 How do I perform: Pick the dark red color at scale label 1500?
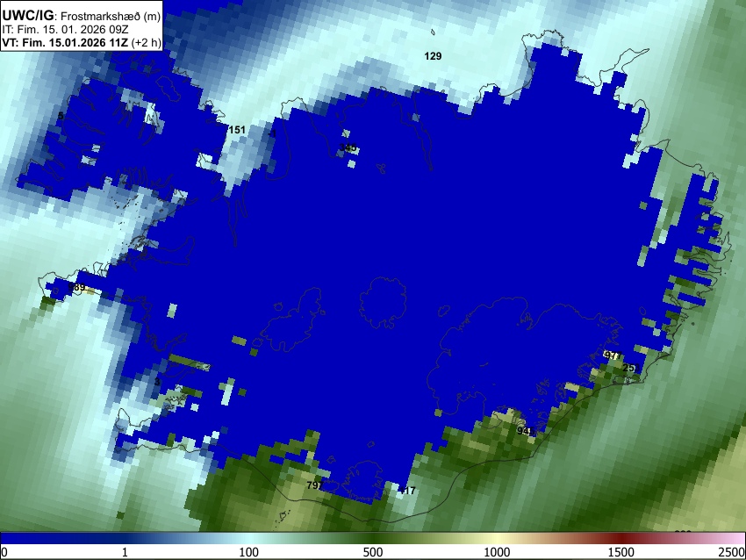coord(620,538)
